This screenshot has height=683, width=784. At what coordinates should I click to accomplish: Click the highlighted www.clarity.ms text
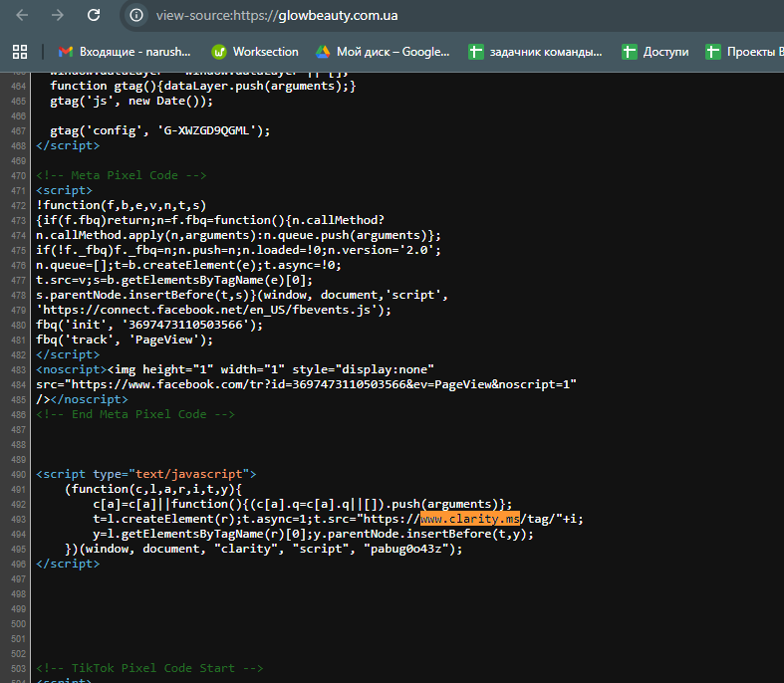click(x=469, y=519)
